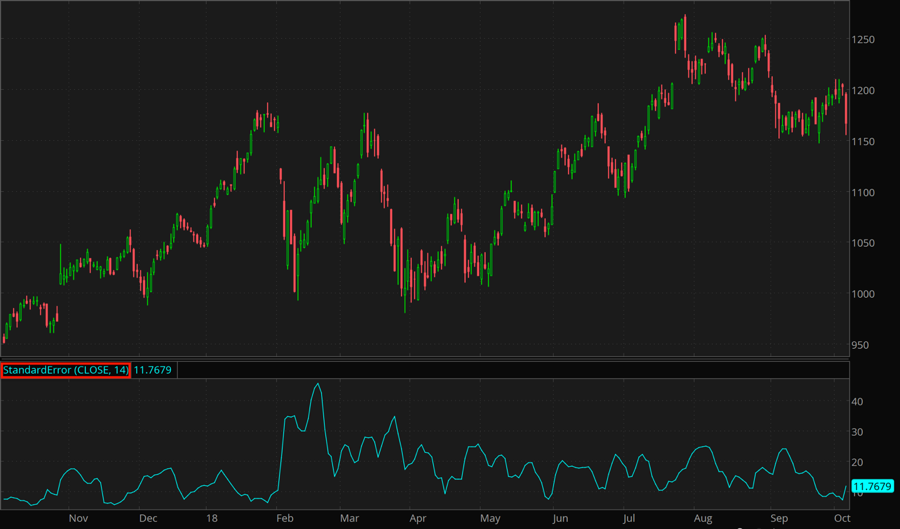
Task: Select the Jul label on the time axis
Action: point(629,519)
